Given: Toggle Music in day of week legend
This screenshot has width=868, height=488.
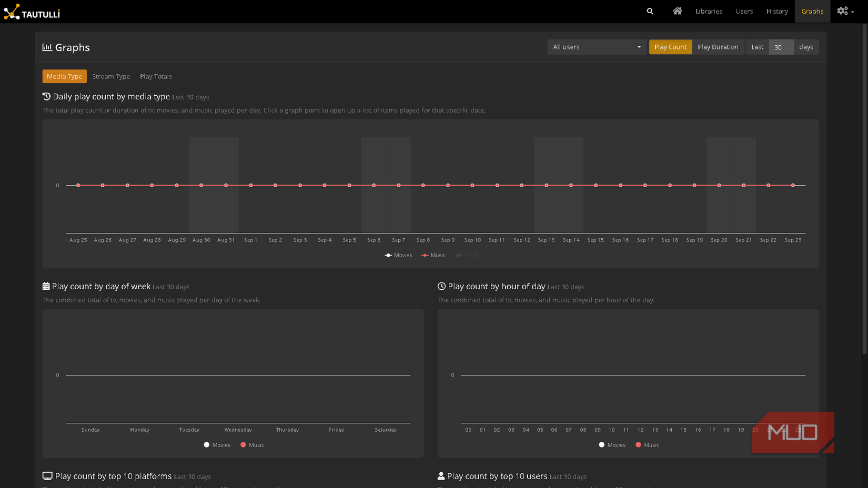Looking at the screenshot, I should point(252,445).
